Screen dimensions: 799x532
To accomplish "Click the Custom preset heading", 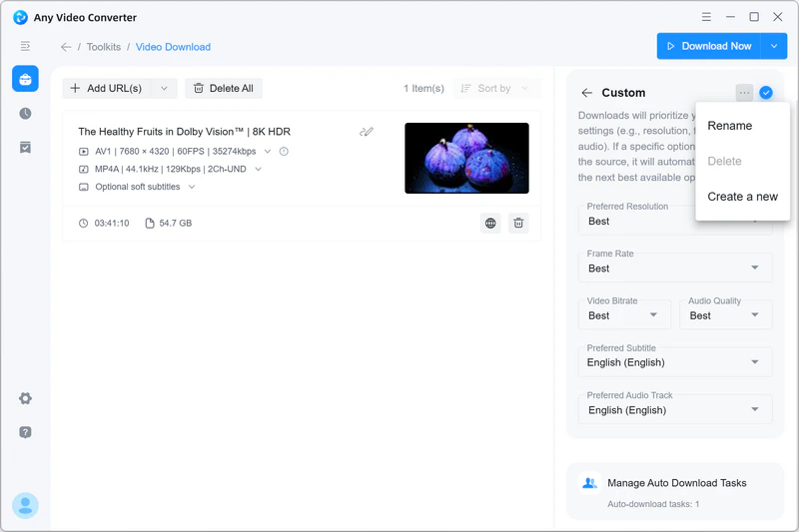I will [x=623, y=93].
